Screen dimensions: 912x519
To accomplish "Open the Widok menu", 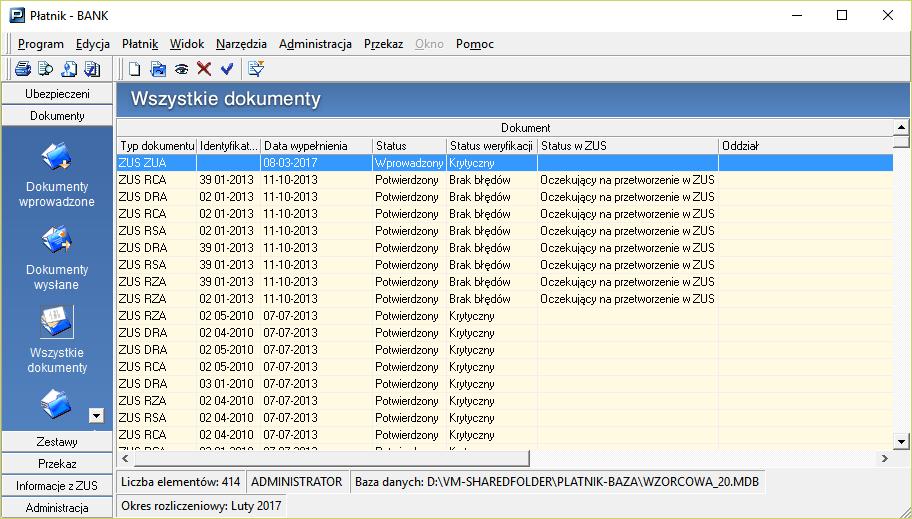I will click(x=187, y=44).
